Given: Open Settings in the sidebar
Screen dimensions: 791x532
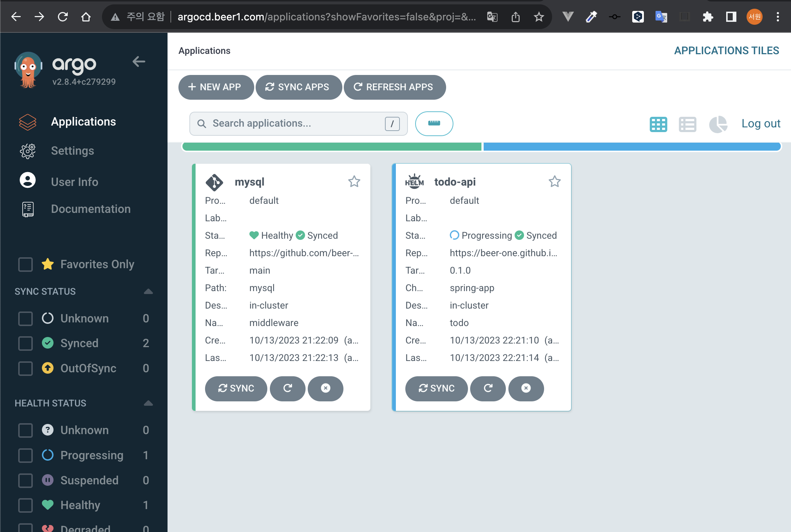Looking at the screenshot, I should coord(72,151).
